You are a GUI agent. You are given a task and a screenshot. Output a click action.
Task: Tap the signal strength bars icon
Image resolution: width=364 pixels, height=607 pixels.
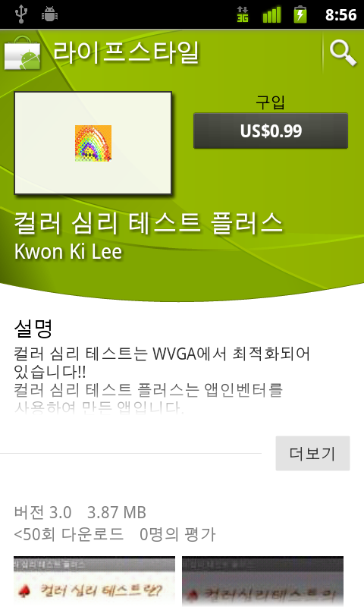(271, 14)
